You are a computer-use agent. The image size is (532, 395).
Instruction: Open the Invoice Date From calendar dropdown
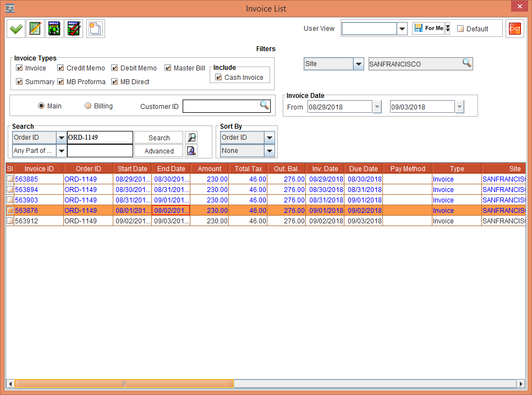tap(377, 107)
